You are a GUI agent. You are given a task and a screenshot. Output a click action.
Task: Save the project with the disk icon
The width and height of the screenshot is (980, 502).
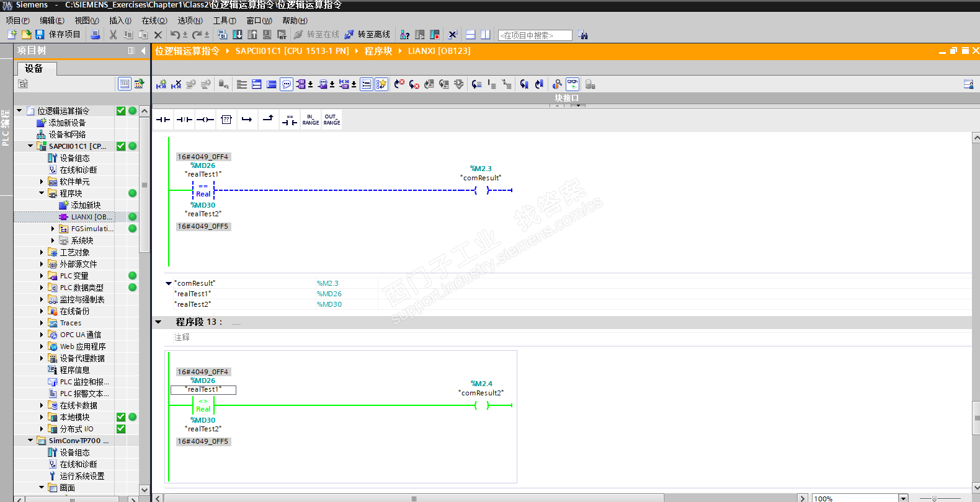pyautogui.click(x=40, y=35)
